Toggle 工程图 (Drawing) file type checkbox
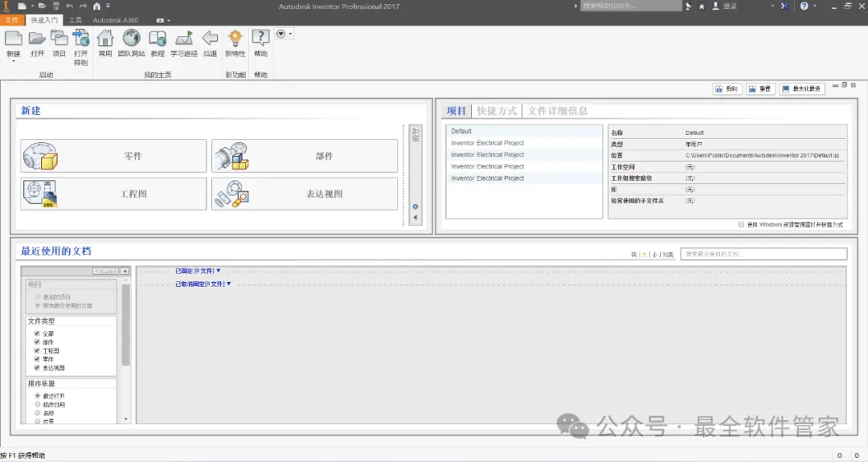 click(37, 351)
